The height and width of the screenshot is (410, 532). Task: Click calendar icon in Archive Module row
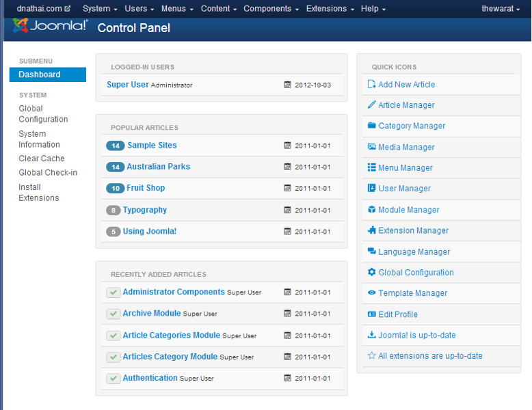point(287,314)
